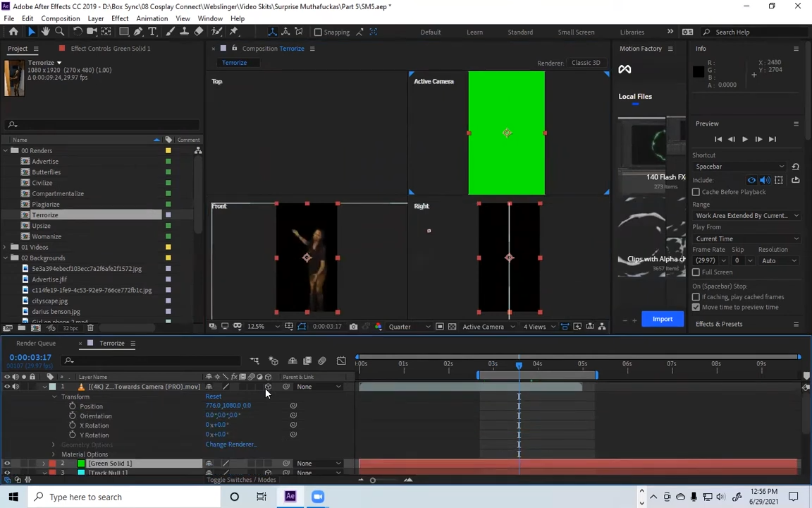The height and width of the screenshot is (508, 812).
Task: Open the Composition menu
Action: point(60,18)
